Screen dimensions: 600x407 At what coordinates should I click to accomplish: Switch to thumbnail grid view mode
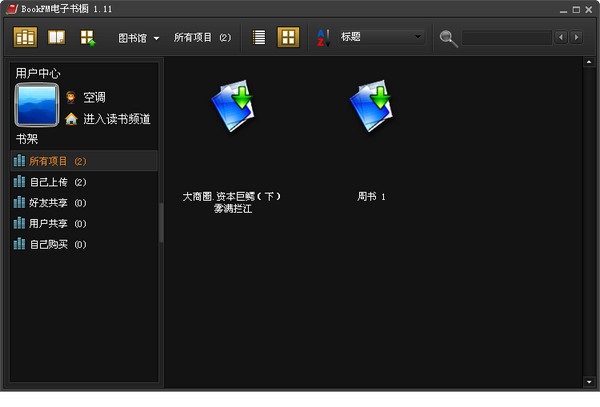click(x=288, y=37)
